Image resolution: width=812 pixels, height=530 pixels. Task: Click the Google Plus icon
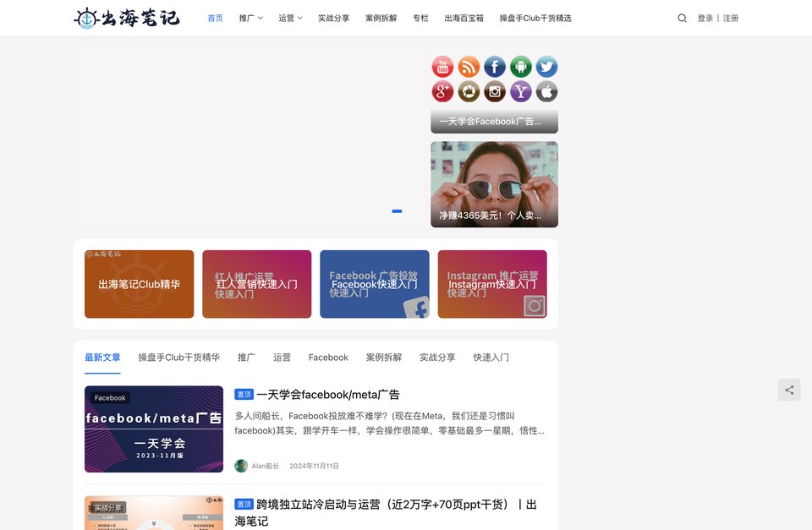click(x=442, y=91)
